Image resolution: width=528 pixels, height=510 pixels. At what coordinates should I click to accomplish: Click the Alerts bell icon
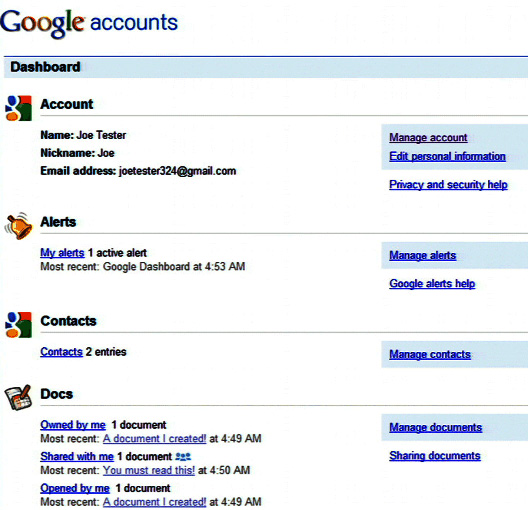(19, 226)
